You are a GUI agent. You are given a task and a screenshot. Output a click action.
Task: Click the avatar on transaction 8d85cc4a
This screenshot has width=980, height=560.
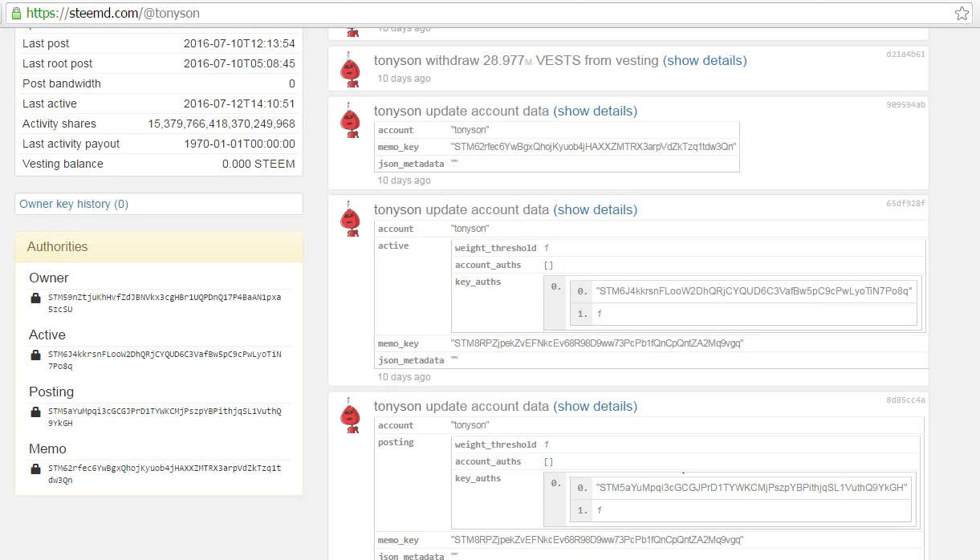pyautogui.click(x=350, y=415)
